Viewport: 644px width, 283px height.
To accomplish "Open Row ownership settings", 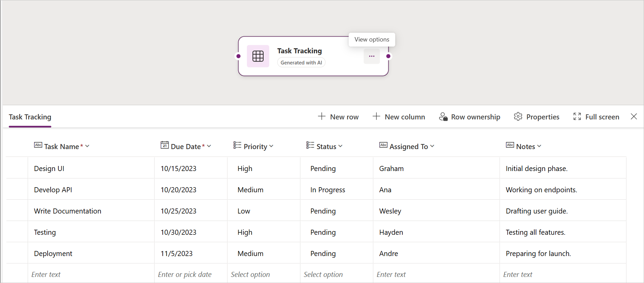I will 469,117.
